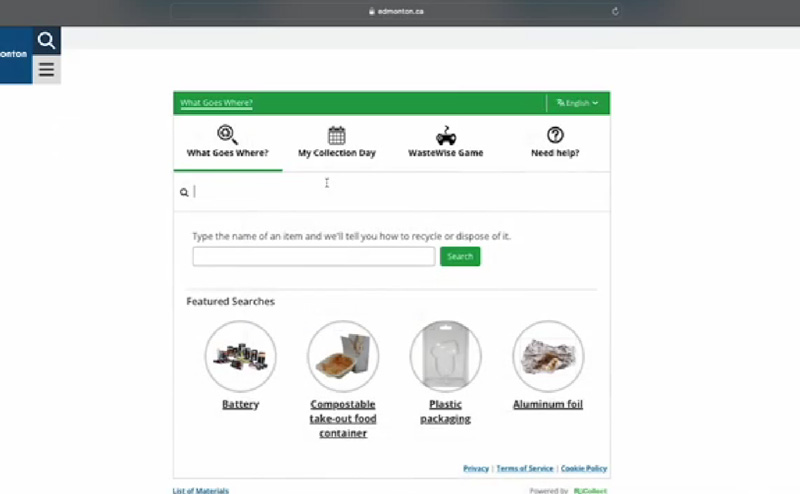Click the Need help question mark icon
Image resolution: width=800 pixels, height=494 pixels.
point(555,135)
